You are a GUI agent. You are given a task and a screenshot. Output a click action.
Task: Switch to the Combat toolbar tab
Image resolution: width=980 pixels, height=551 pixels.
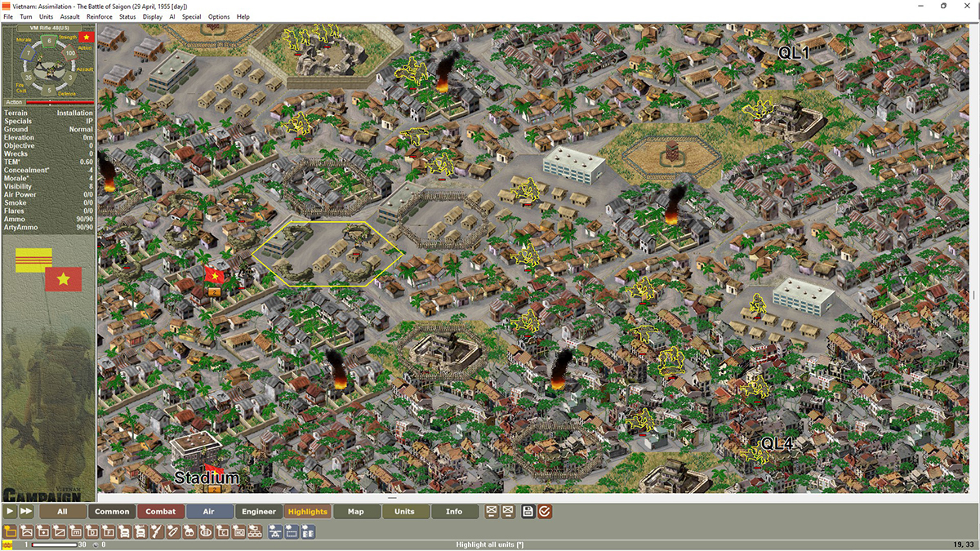[x=161, y=511]
